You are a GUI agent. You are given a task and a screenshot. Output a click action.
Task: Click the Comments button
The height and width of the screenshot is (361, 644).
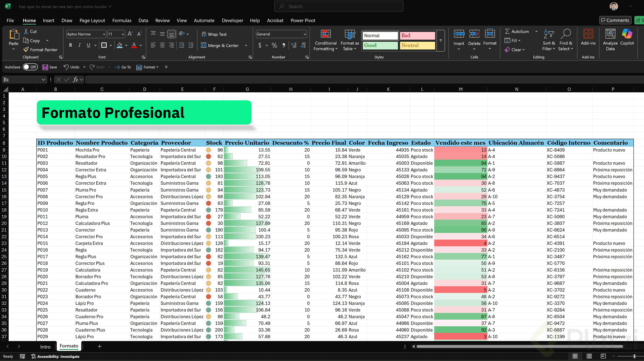(615, 20)
